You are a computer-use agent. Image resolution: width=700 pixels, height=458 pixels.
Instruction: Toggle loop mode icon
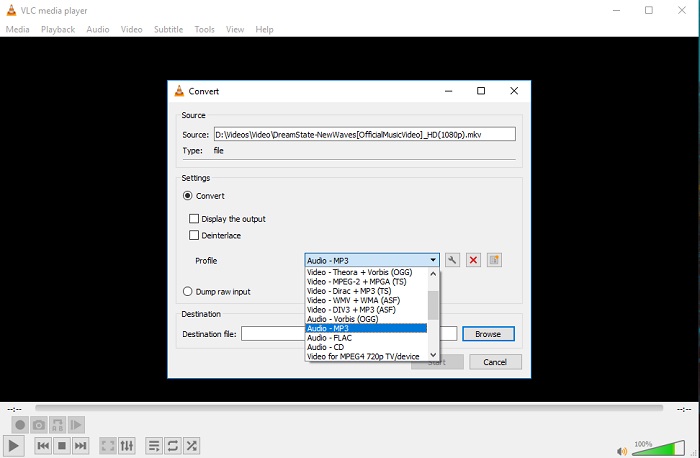click(x=173, y=446)
